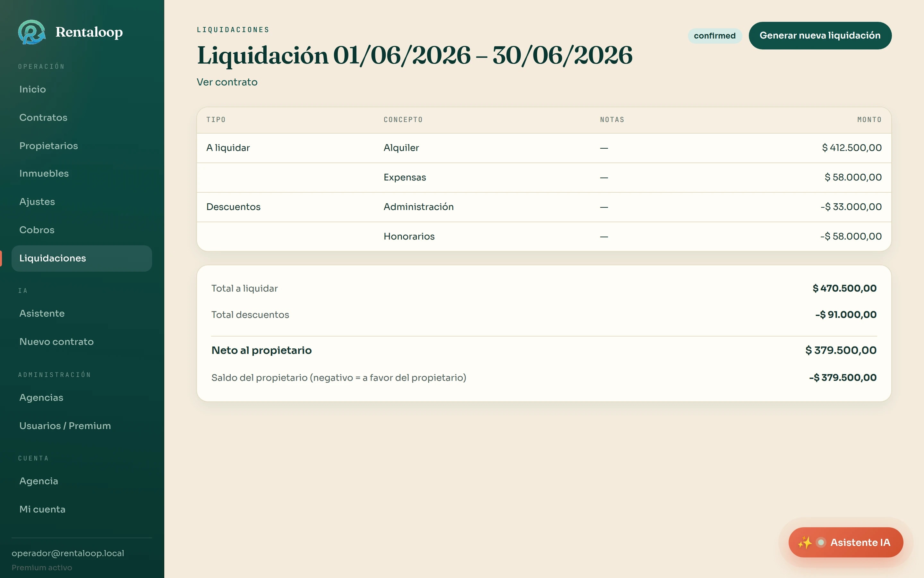Click the TIPO column header
The height and width of the screenshot is (578, 924).
pyautogui.click(x=216, y=120)
